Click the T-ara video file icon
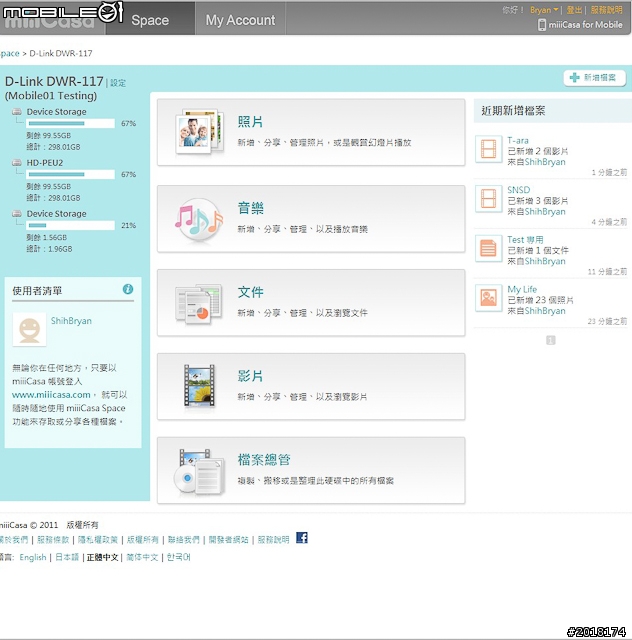Image resolution: width=632 pixels, height=640 pixels. point(488,149)
